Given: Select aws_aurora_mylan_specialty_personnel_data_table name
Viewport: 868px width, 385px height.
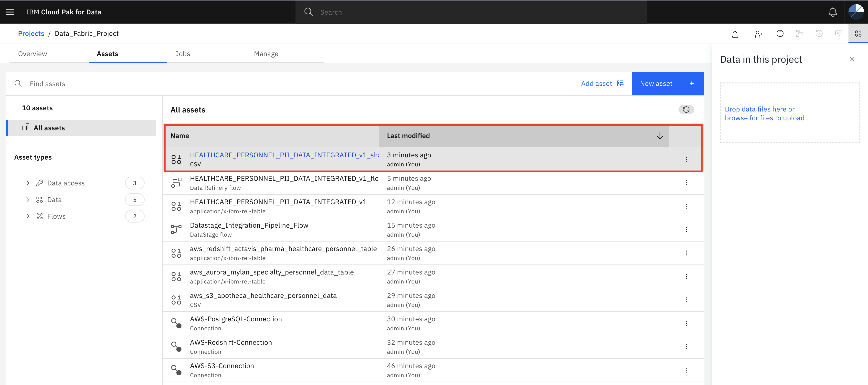Looking at the screenshot, I should click(272, 272).
